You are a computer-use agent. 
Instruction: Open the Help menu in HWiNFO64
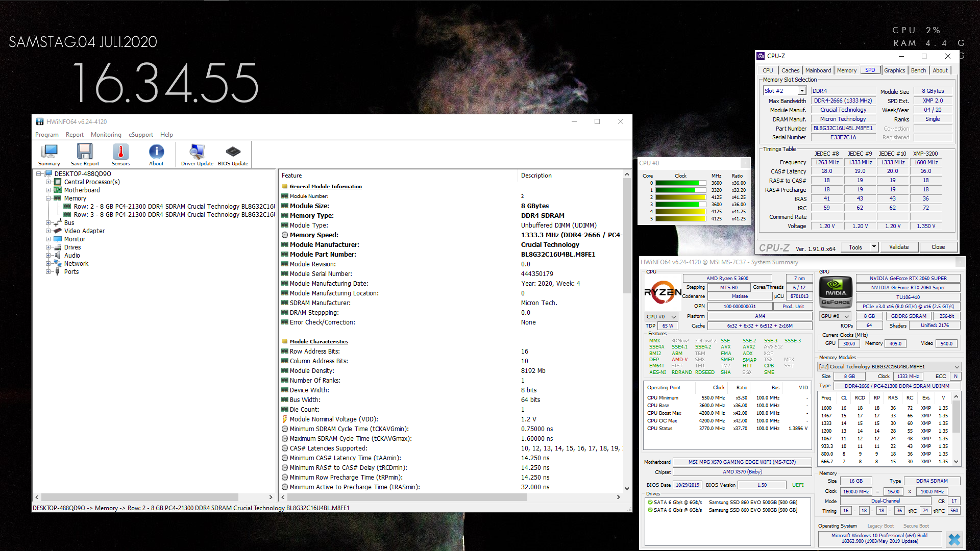point(166,135)
